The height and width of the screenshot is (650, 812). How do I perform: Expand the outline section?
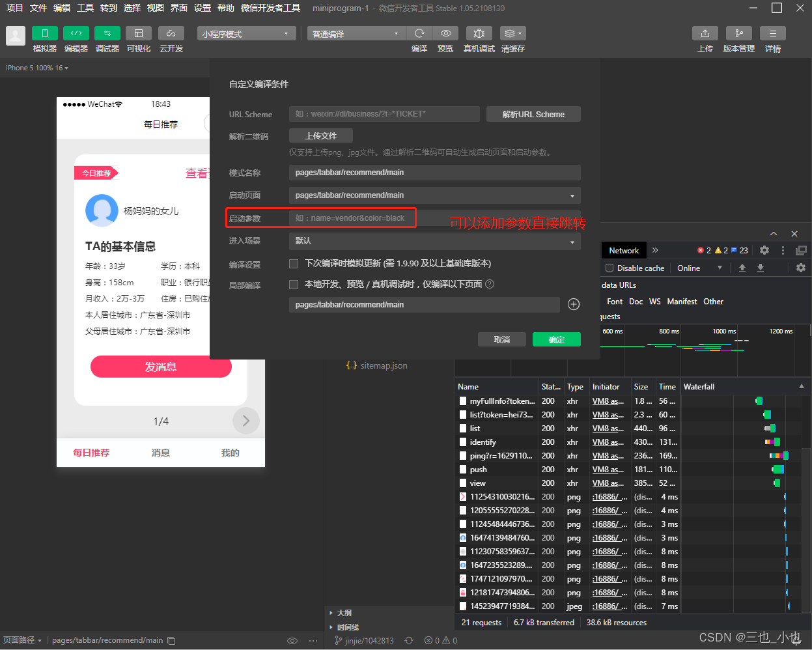click(341, 613)
